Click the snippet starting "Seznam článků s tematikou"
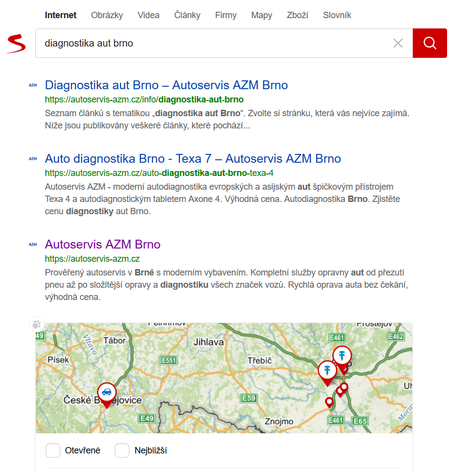 click(227, 119)
